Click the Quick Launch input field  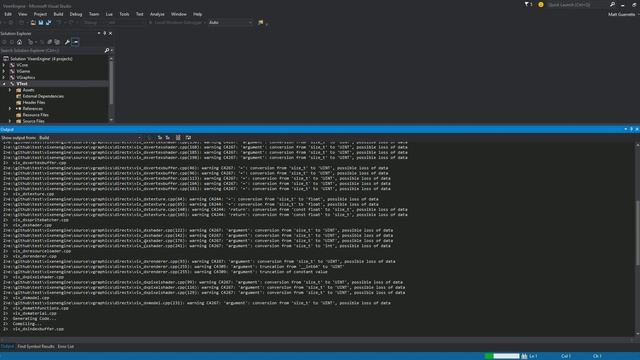[x=578, y=4]
